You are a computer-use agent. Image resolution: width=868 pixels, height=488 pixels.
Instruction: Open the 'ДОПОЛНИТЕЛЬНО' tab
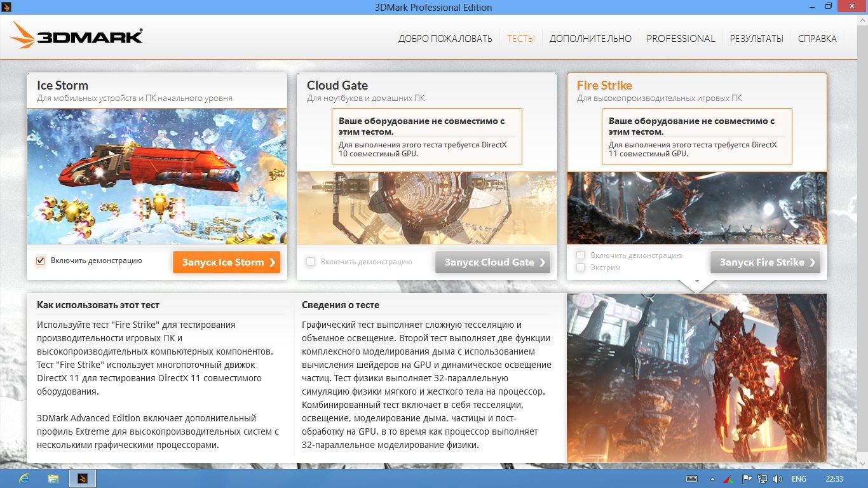590,39
